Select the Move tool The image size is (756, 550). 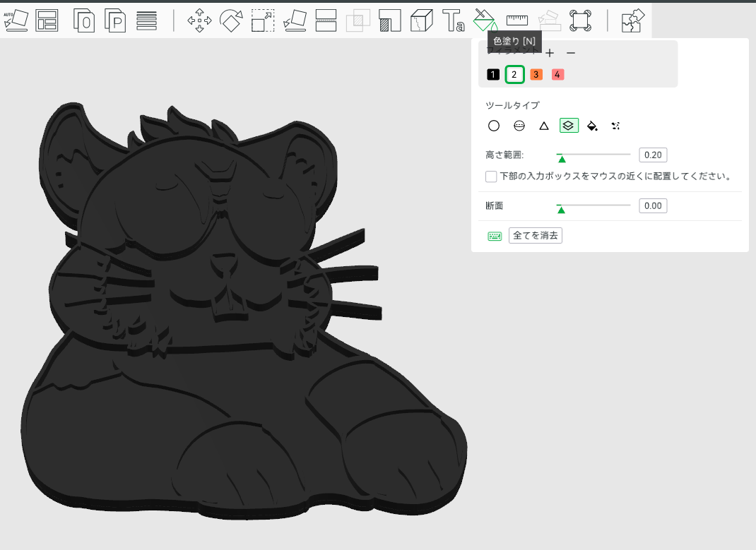point(200,20)
